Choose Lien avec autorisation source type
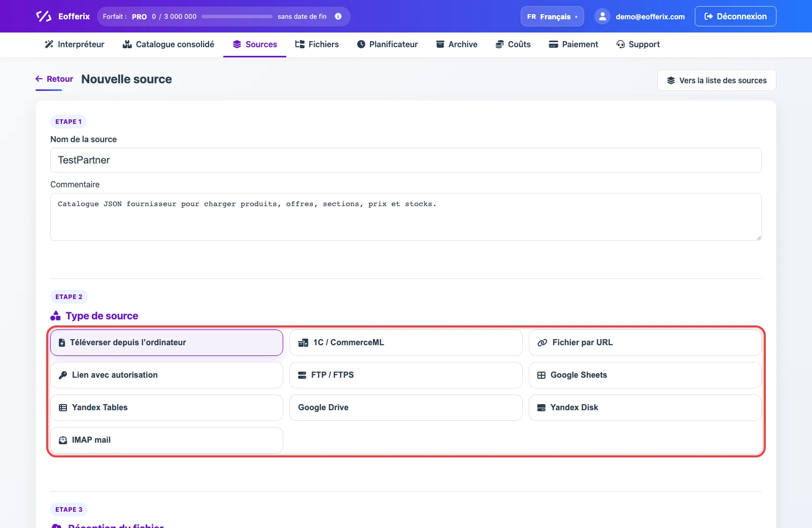 pyautogui.click(x=166, y=375)
